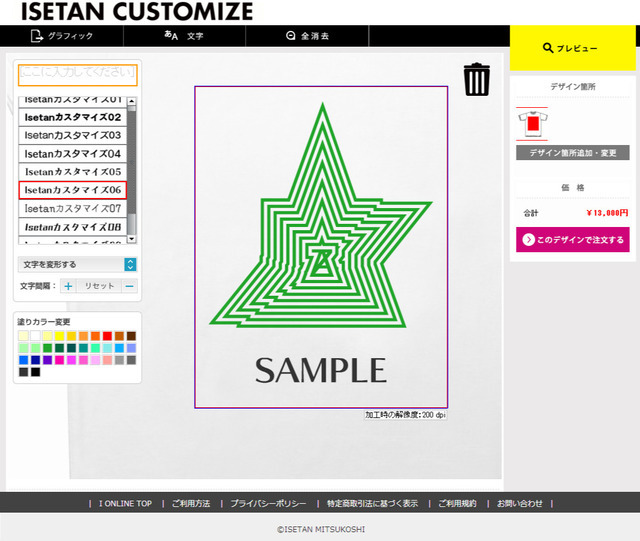Select font Isetanカスタマイズ03
Viewport: 640px width, 541px height.
point(73,135)
